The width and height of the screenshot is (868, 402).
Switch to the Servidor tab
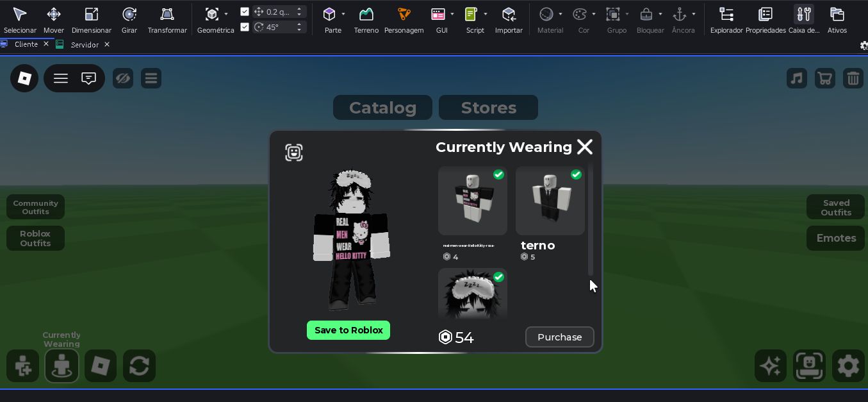point(85,44)
